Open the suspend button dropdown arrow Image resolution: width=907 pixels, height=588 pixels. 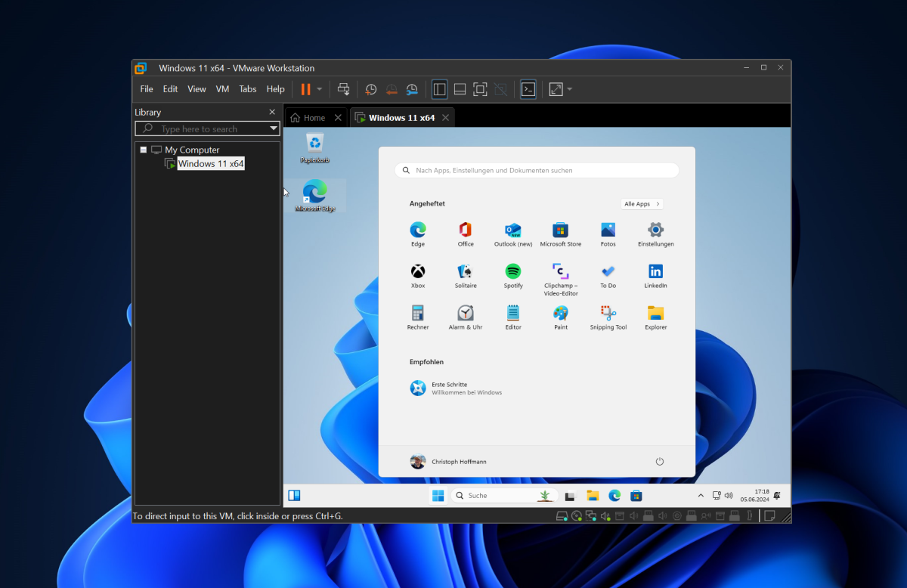click(319, 88)
